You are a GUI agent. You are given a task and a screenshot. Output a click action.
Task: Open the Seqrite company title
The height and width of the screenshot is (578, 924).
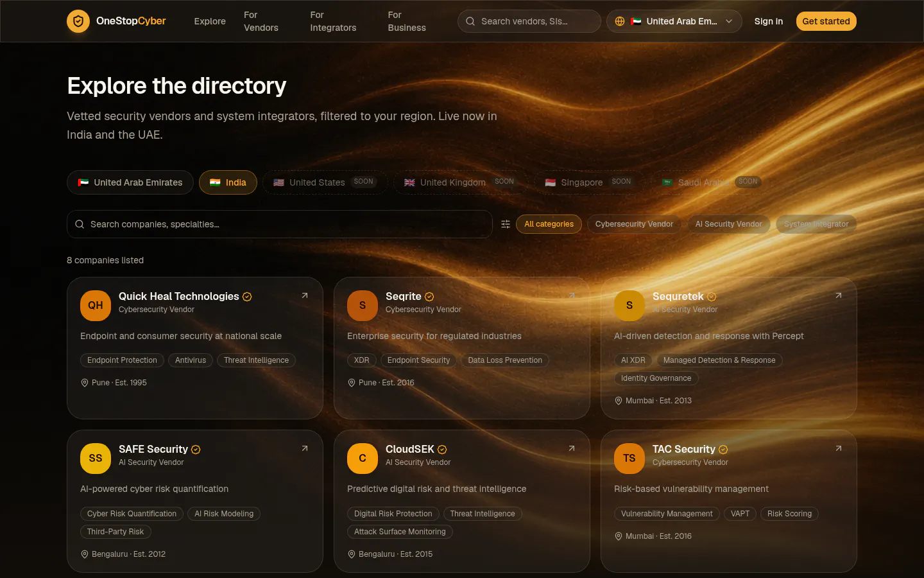click(x=404, y=296)
